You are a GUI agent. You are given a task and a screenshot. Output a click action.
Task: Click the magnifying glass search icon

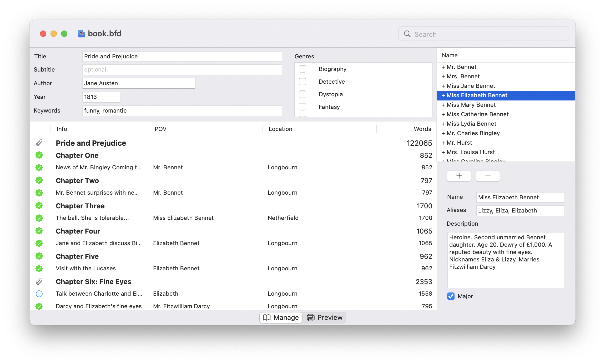point(407,34)
